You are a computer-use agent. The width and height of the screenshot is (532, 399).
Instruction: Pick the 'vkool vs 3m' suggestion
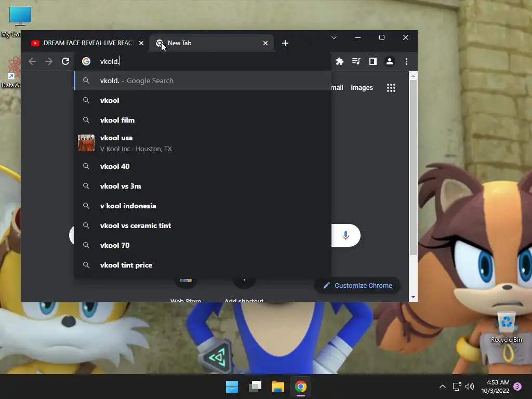pyautogui.click(x=203, y=186)
